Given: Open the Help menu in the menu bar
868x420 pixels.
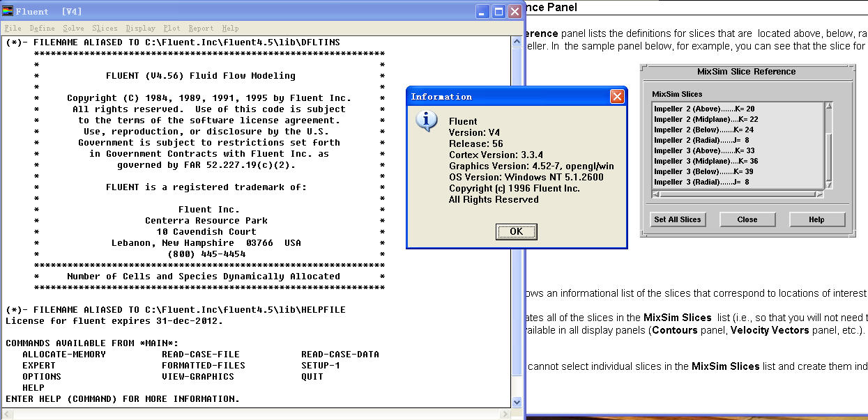Looking at the screenshot, I should (x=230, y=29).
